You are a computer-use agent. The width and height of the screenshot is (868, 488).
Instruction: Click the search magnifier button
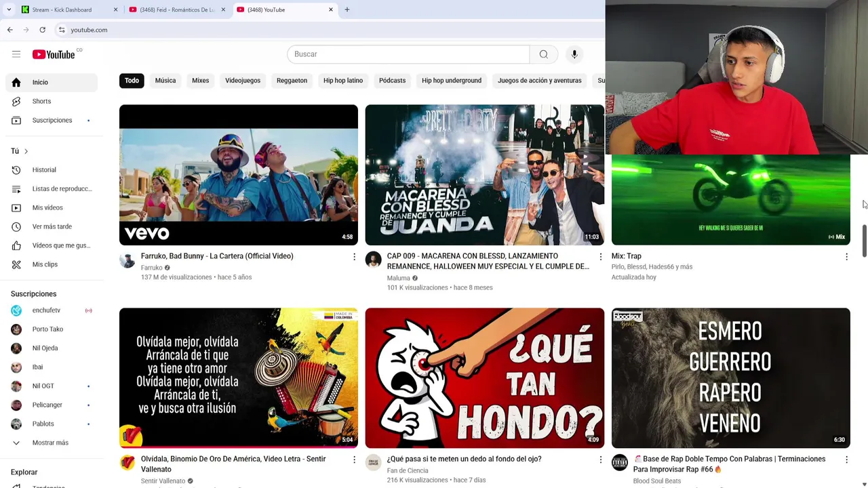pos(543,54)
